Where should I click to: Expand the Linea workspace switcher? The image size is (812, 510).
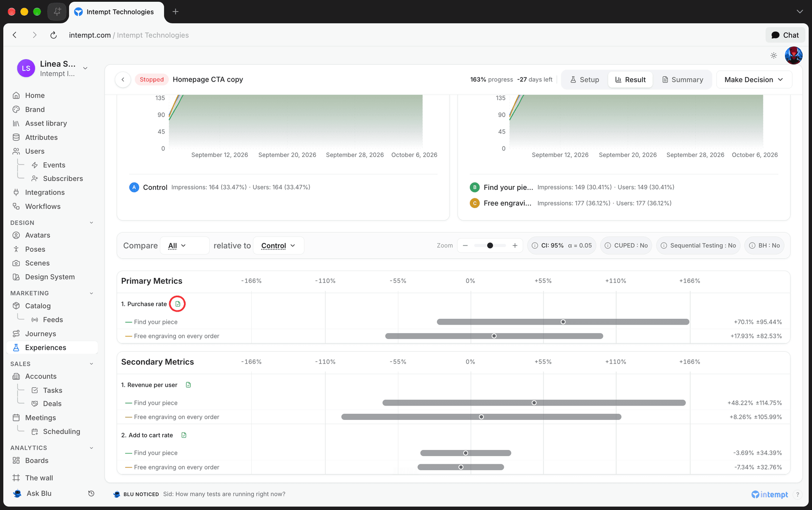[x=85, y=68]
